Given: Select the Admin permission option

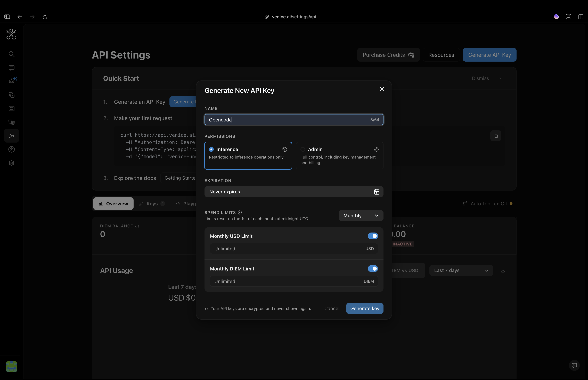Looking at the screenshot, I should pyautogui.click(x=340, y=156).
